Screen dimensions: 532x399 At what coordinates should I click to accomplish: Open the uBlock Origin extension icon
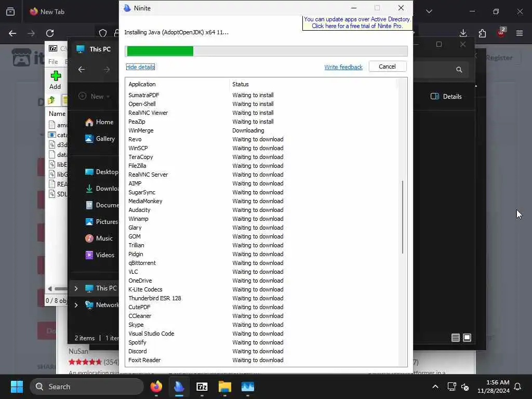point(501,33)
